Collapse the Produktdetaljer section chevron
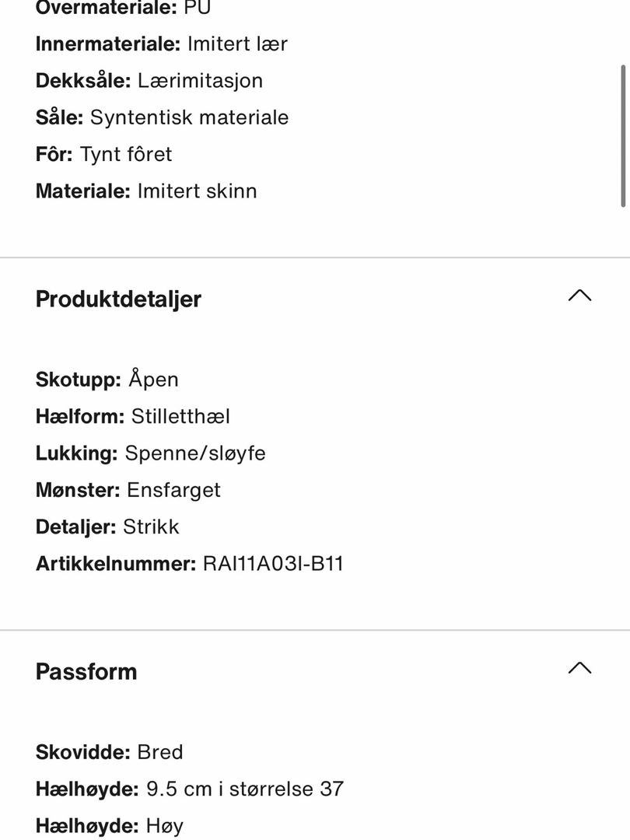Image resolution: width=630 pixels, height=840 pixels. [x=579, y=296]
